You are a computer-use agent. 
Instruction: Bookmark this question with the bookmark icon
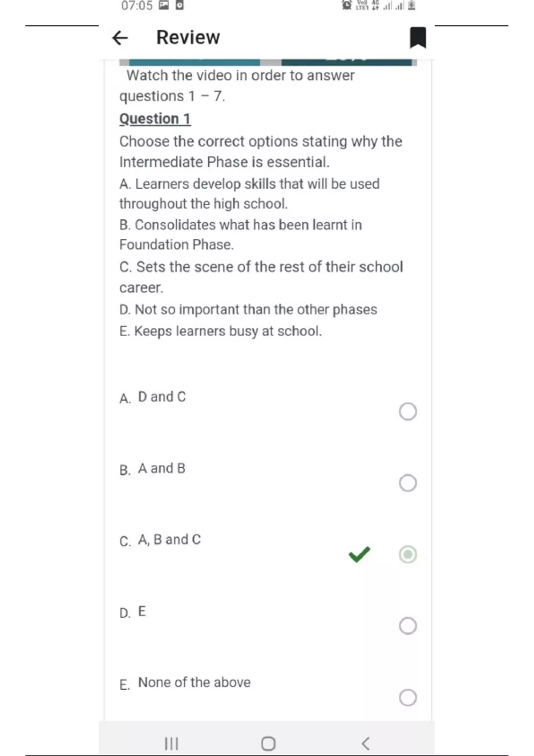(417, 37)
